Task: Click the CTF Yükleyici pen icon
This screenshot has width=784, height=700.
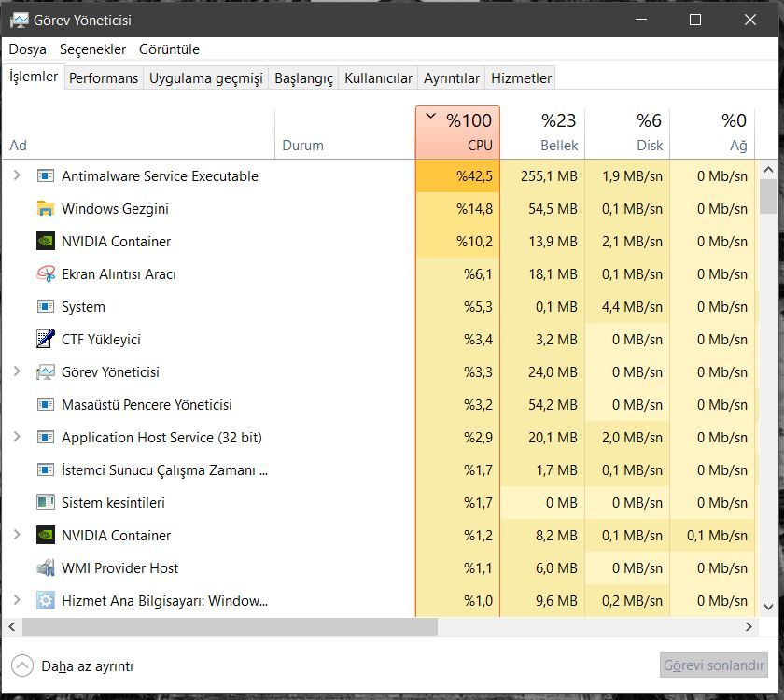Action: click(46, 340)
